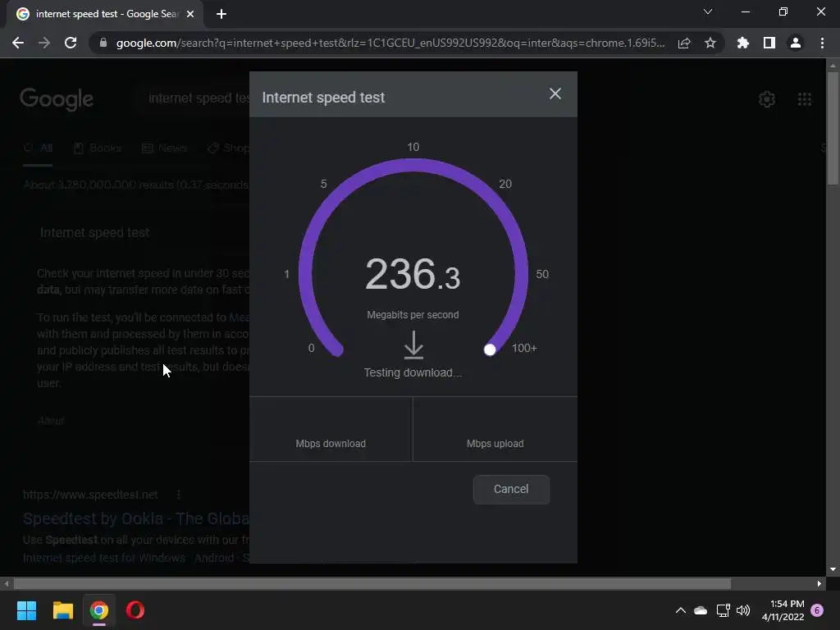Image resolution: width=840 pixels, height=630 pixels.
Task: Click the white gauge needle indicator dot
Action: click(490, 349)
